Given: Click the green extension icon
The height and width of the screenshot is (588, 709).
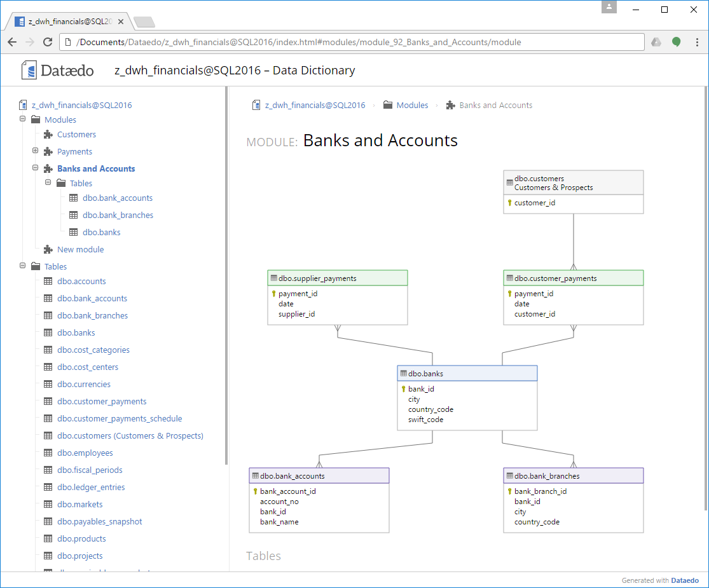Looking at the screenshot, I should [677, 42].
